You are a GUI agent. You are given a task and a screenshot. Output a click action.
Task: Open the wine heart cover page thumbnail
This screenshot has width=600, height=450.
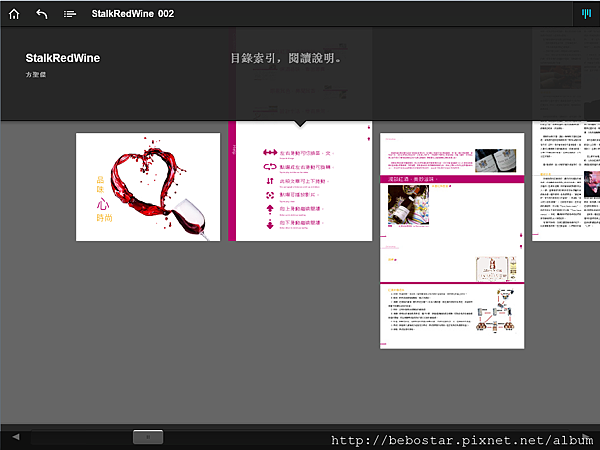coord(148,187)
